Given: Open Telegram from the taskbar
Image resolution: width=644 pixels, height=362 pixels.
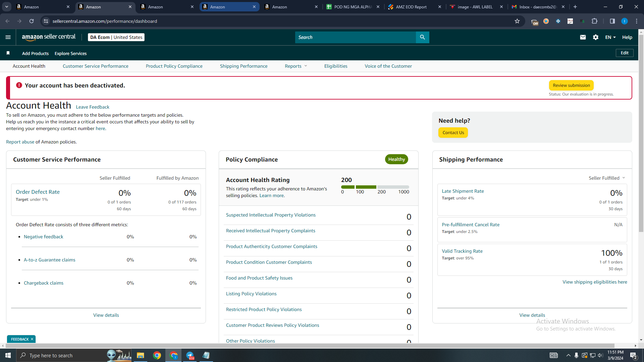Looking at the screenshot, I should click(190, 355).
